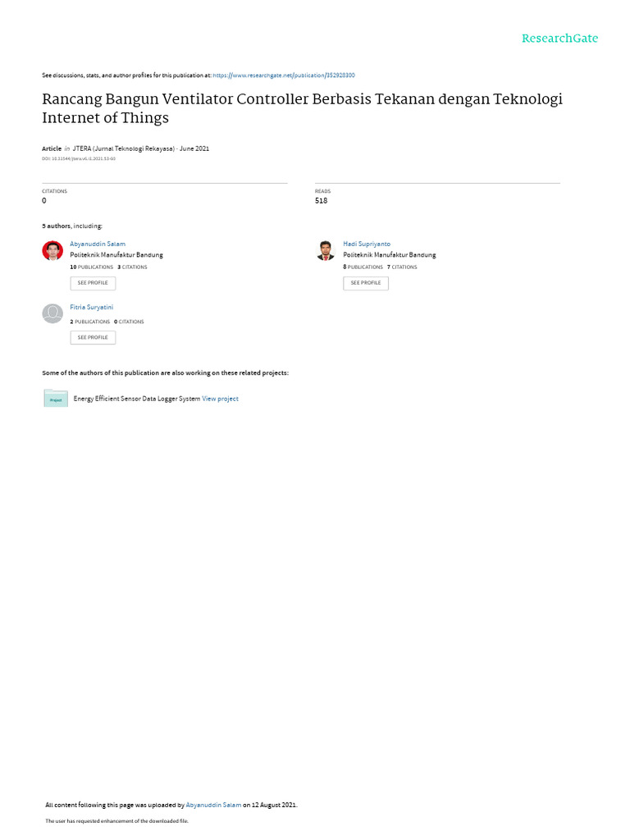Click uploader Abyanuddin Salam link at page bottom
The height and width of the screenshot is (840, 630).
point(214,805)
